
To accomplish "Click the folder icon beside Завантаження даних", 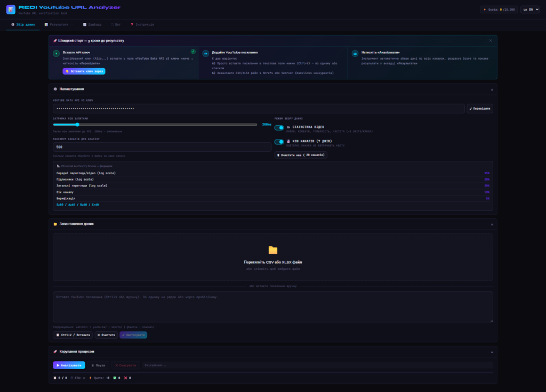I will tap(55, 224).
